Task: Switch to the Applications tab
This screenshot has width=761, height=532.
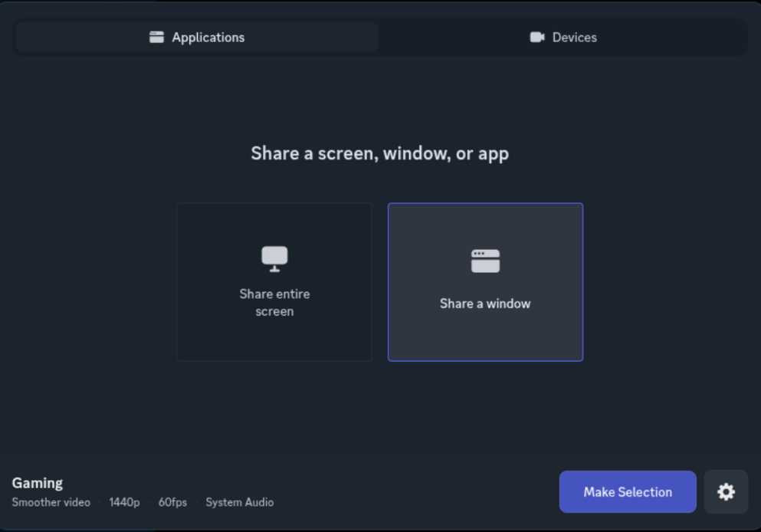Action: 196,38
